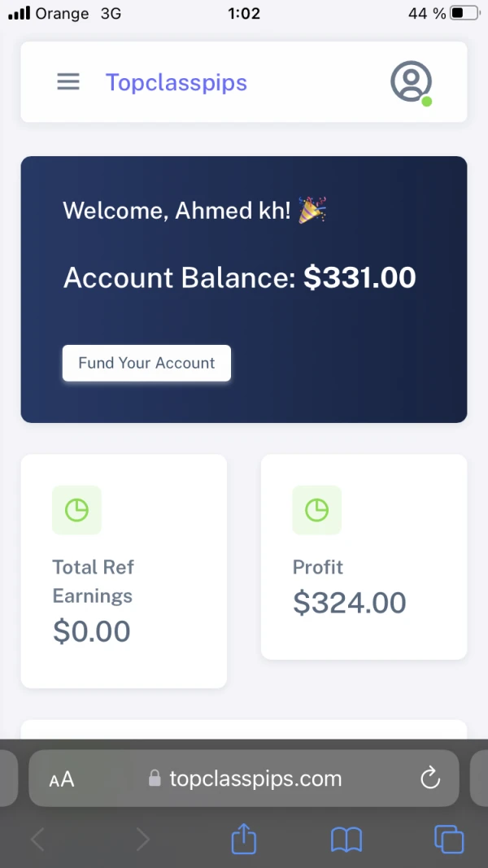Tap the Profit card clock icon
Screen dimensions: 488x868
[316, 510]
